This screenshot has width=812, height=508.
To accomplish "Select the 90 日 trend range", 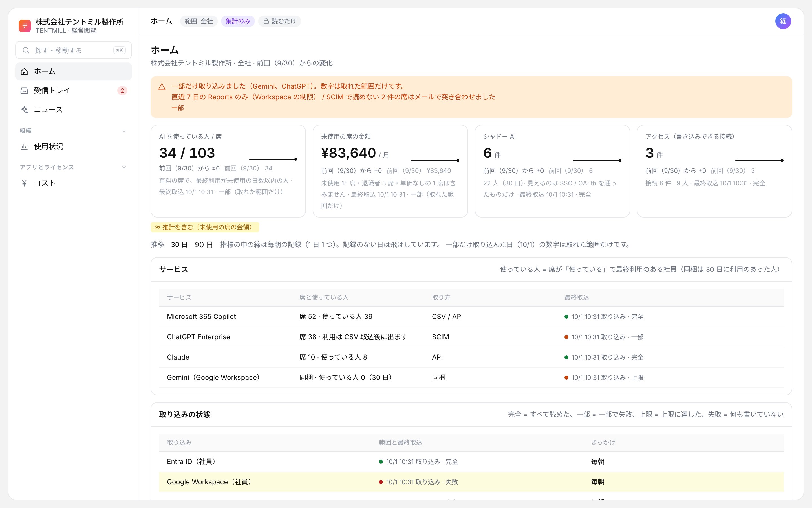I will 204,245.
